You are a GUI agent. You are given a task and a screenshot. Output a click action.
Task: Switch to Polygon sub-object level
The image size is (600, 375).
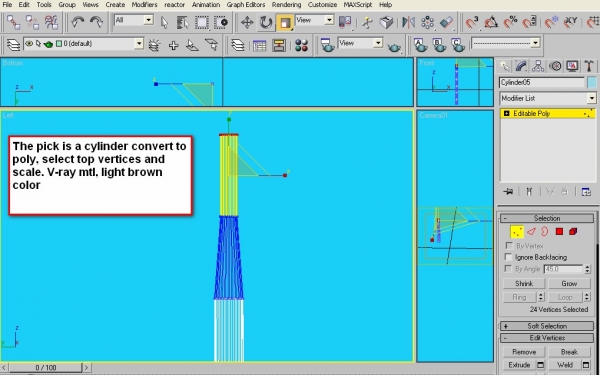pos(559,232)
